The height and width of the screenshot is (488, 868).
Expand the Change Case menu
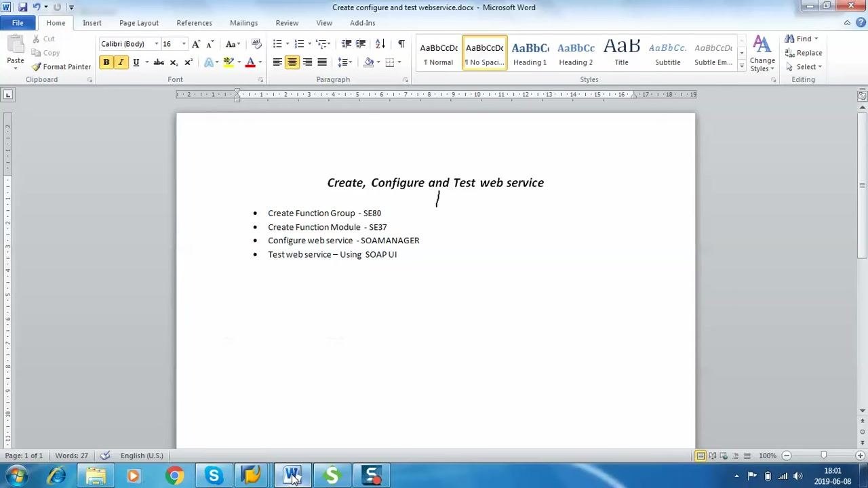pyautogui.click(x=233, y=44)
